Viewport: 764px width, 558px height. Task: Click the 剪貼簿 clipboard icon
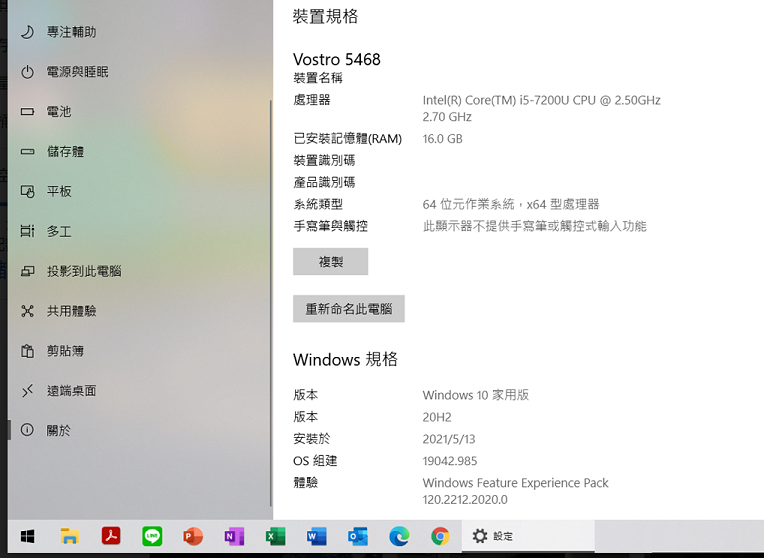(27, 351)
